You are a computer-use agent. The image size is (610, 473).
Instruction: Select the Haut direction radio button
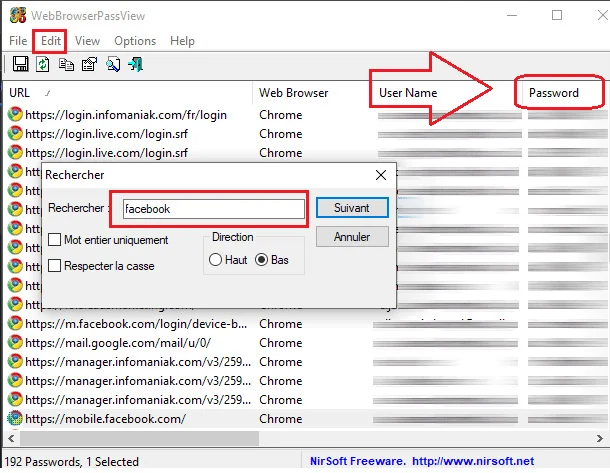point(215,259)
